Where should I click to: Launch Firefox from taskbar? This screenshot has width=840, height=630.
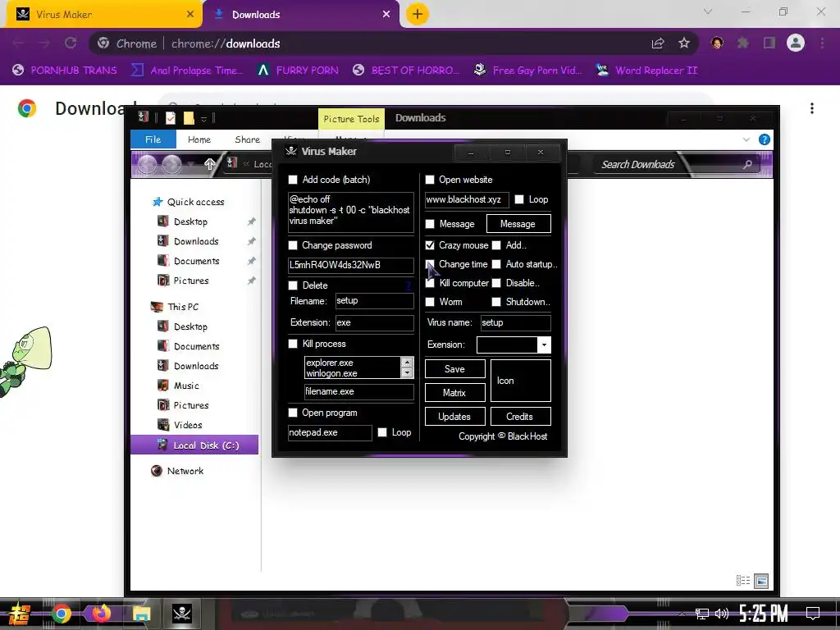point(101,613)
